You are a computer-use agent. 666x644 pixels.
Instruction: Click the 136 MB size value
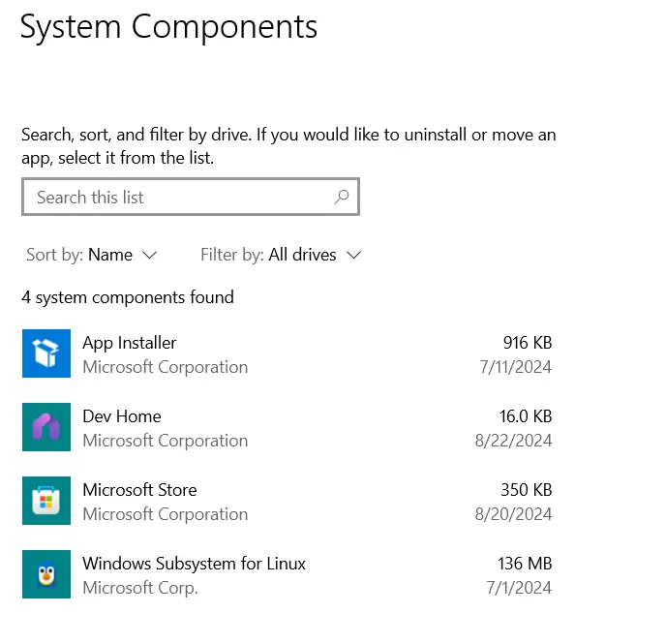coord(525,564)
